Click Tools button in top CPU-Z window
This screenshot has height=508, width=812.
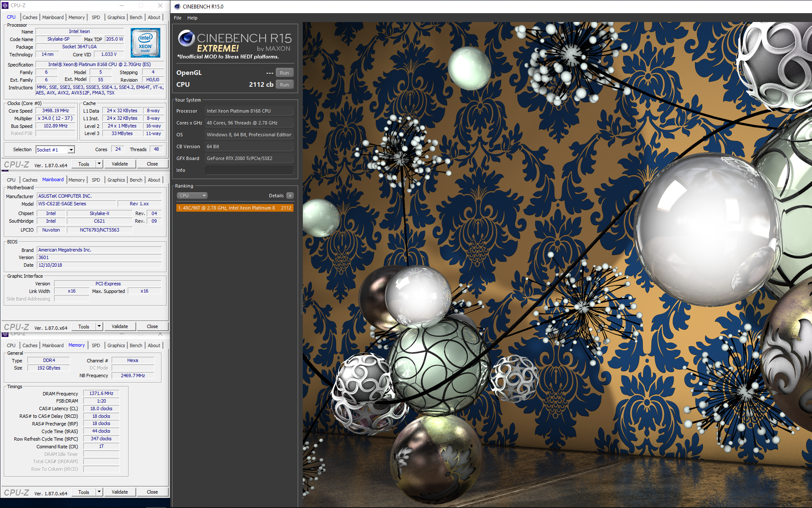(84, 164)
